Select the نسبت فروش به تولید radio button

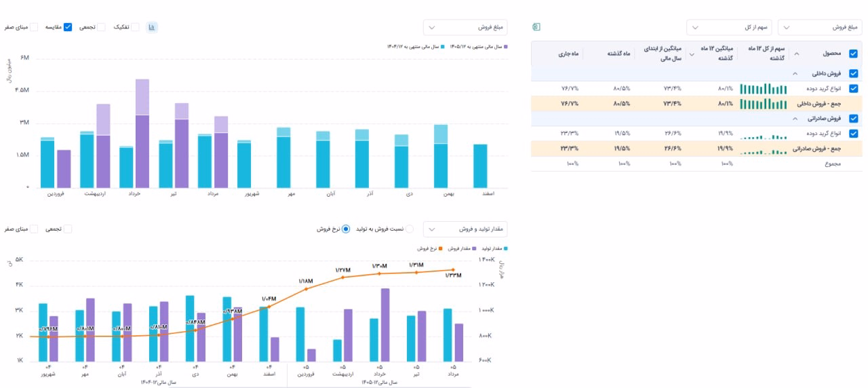tap(409, 229)
